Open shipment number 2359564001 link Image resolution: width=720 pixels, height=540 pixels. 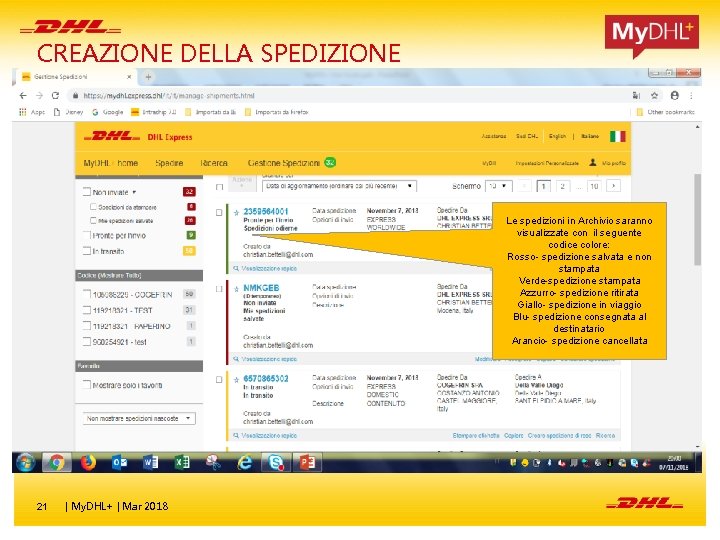tap(266, 212)
